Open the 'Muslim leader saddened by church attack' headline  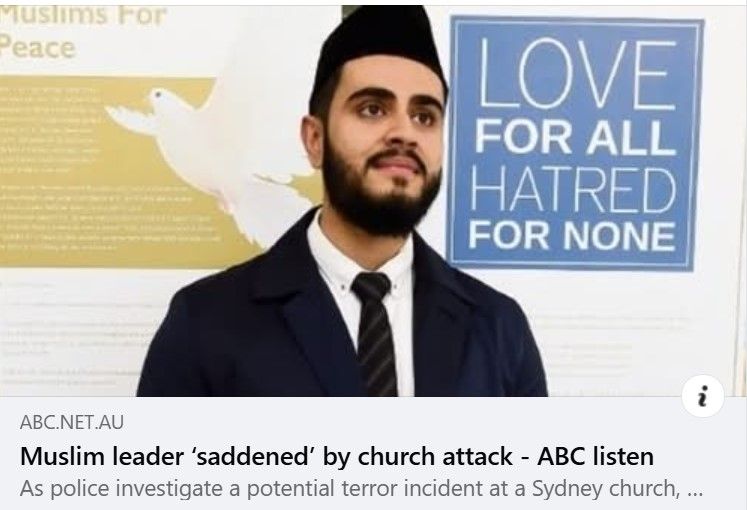coord(337,456)
